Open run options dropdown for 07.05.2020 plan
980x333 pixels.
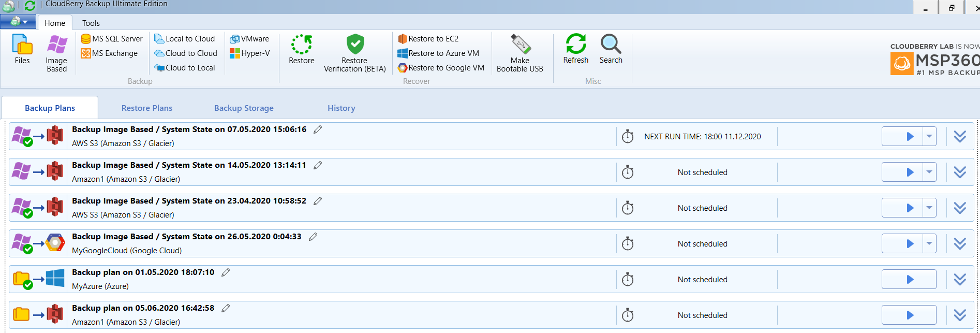[x=929, y=136]
